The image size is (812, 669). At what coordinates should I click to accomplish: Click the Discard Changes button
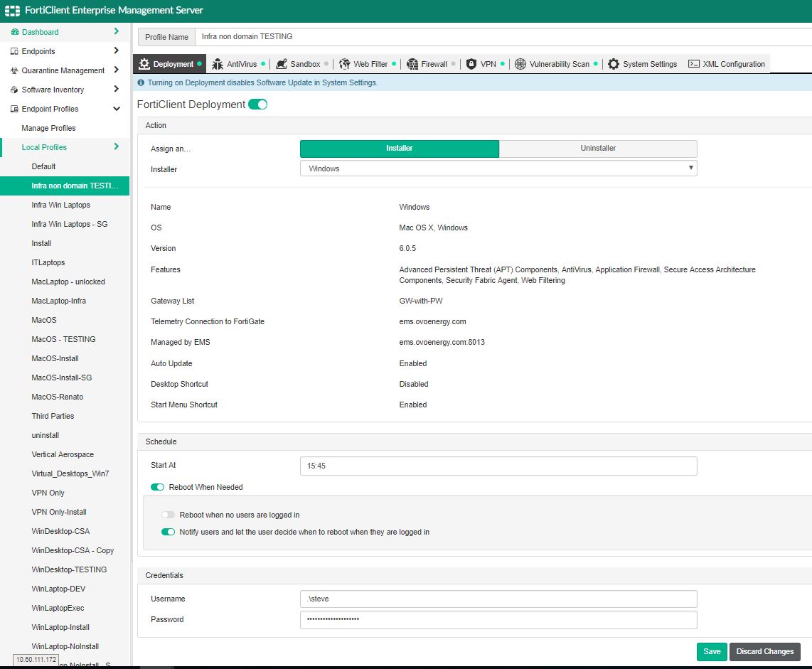[765, 652]
